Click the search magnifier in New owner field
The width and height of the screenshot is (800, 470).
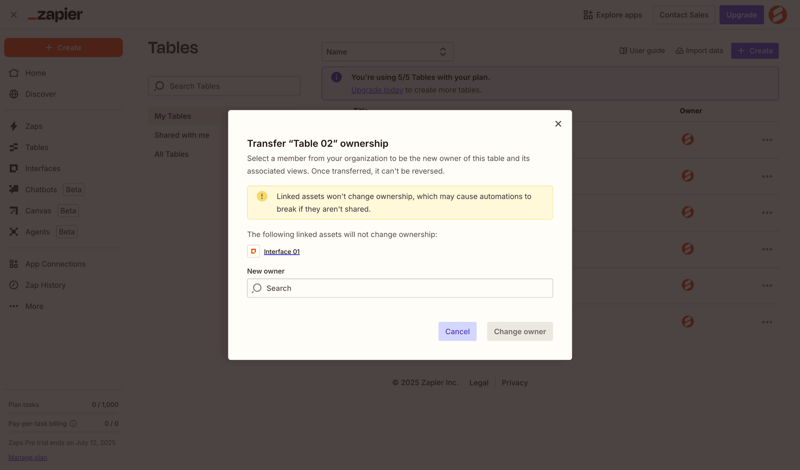[x=257, y=288]
